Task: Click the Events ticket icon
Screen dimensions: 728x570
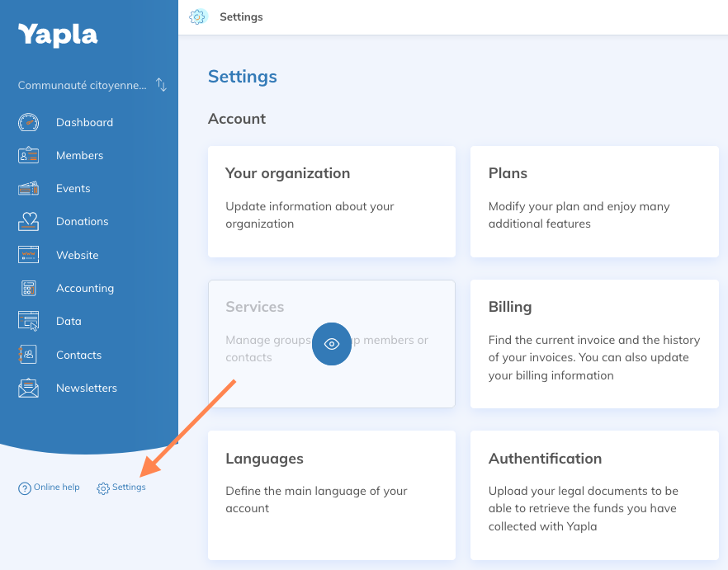Action: tap(28, 188)
